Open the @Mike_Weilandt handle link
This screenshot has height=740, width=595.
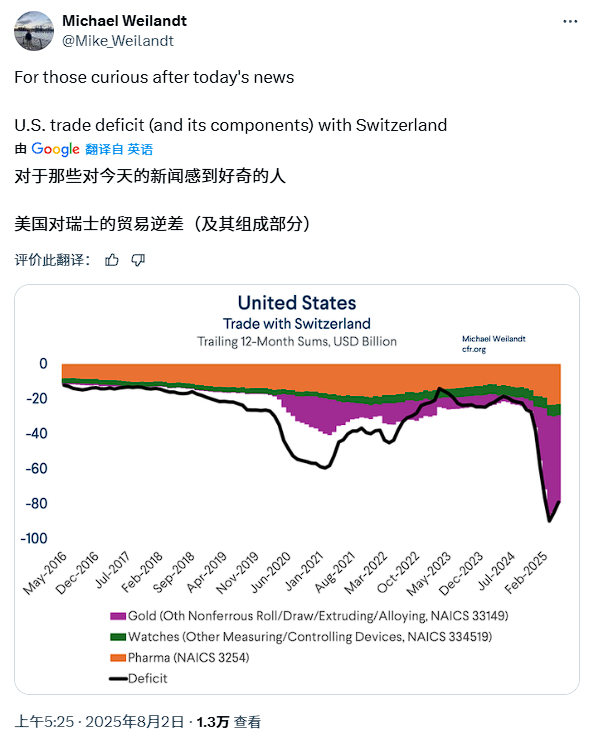pyautogui.click(x=118, y=41)
